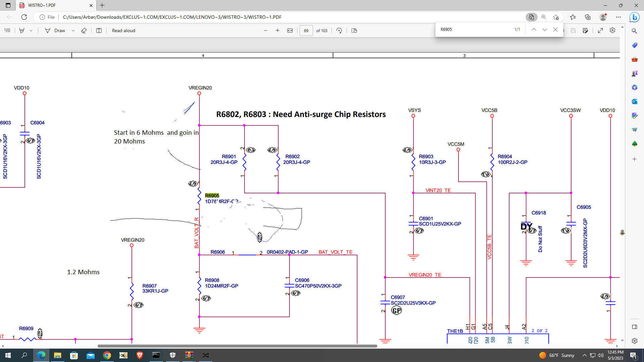Viewport: 644px width, 362px height.
Task: Click Read aloud
Action: [123, 31]
